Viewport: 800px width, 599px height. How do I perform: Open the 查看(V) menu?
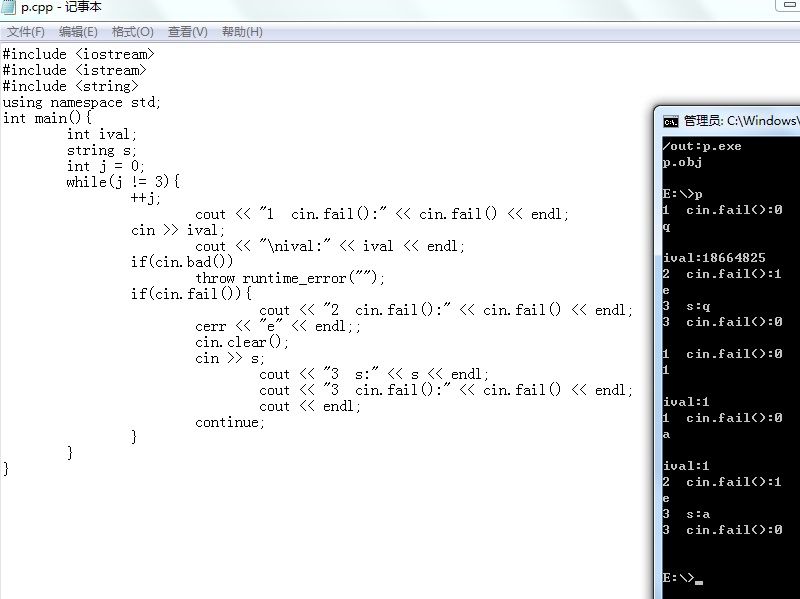188,32
